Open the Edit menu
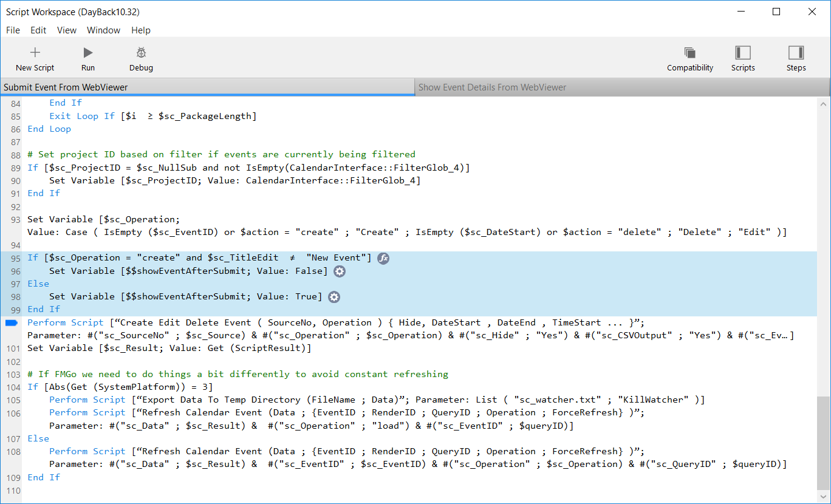This screenshot has height=504, width=831. pos(38,30)
